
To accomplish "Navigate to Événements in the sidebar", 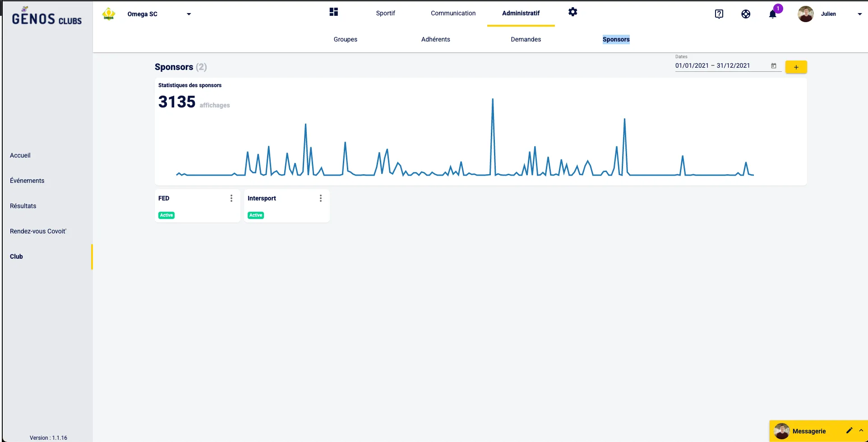I will (27, 181).
